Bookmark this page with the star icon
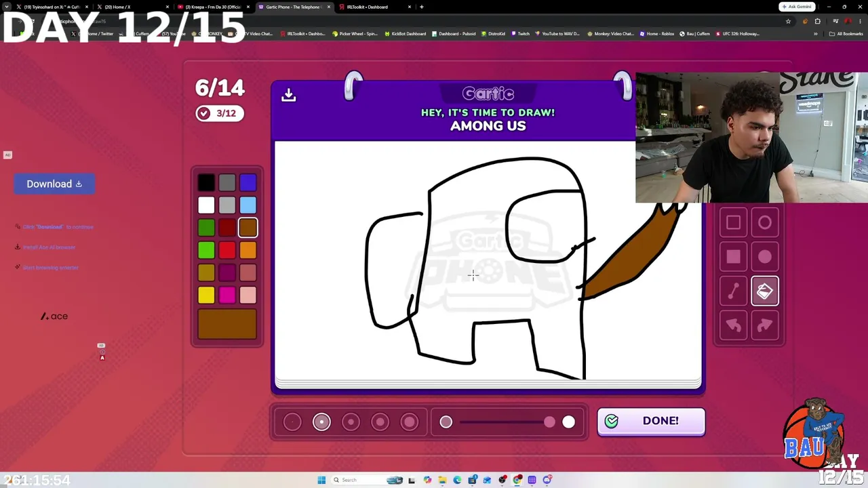Viewport: 868px width, 488px height. click(788, 21)
